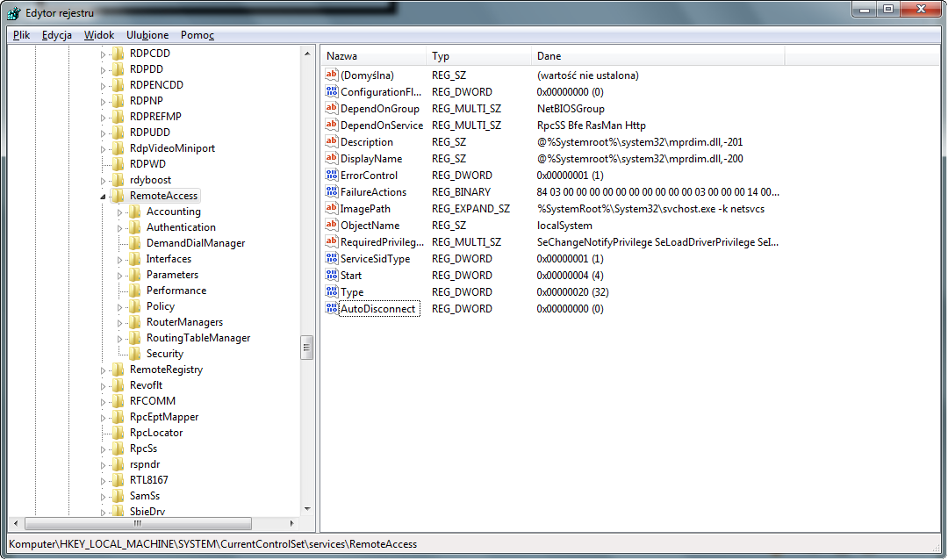The height and width of the screenshot is (560, 948).
Task: Click the DWORD icon of AutoDisconnect value
Action: (331, 308)
